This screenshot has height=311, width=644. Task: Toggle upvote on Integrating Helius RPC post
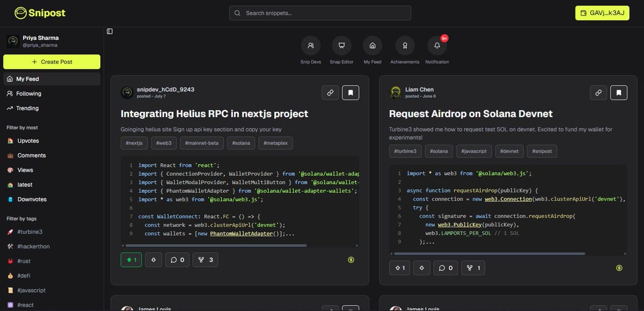tap(131, 260)
